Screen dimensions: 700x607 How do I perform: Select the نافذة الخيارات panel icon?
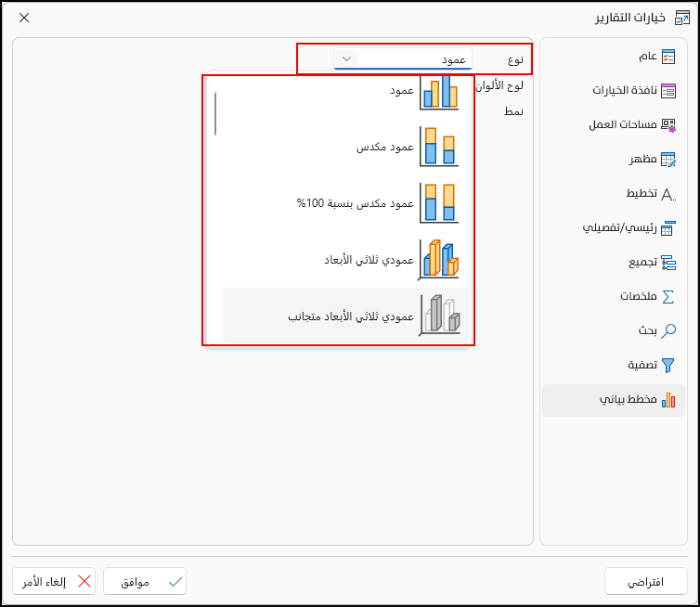click(x=668, y=91)
